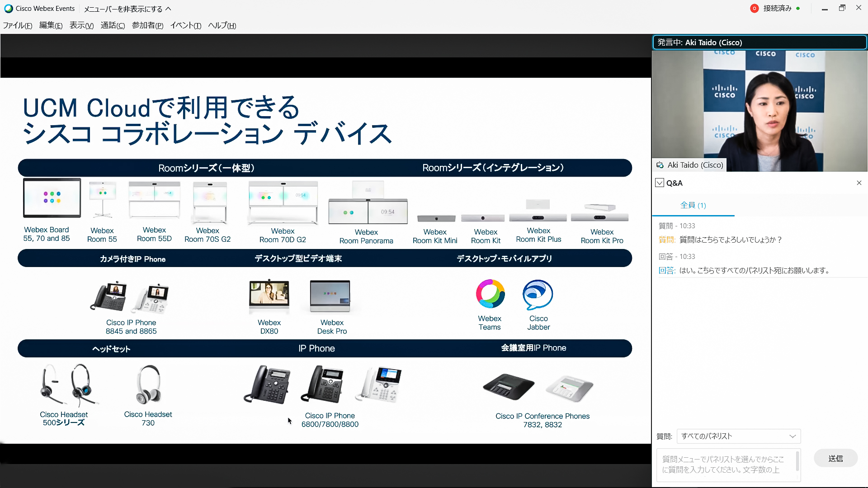Click the Cisco Headset 730 image
This screenshot has height=488, width=868.
point(149,385)
